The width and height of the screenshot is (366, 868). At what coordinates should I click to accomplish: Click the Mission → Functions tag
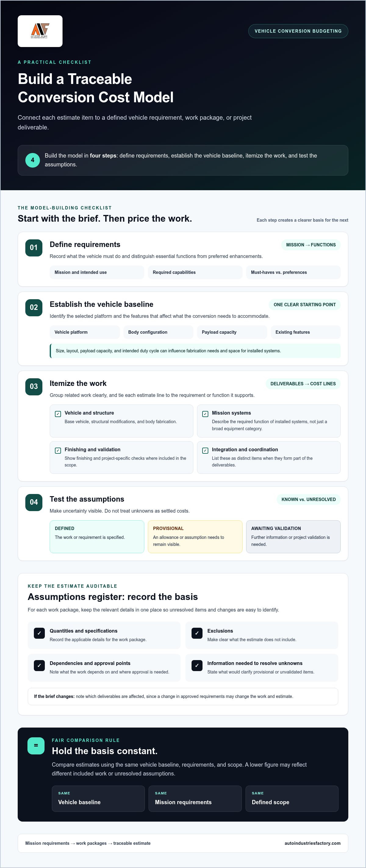(311, 245)
